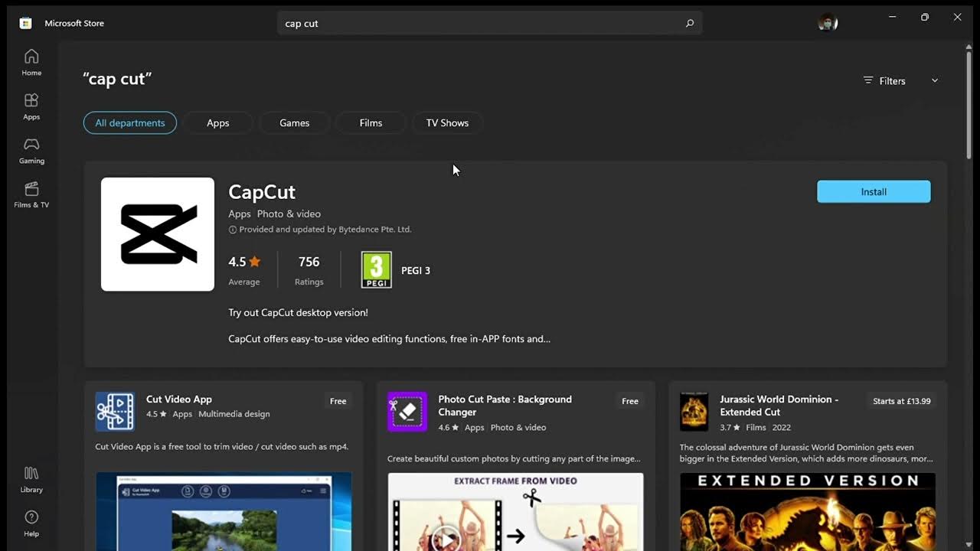Click the Multimedia design category label
980x551 pixels.
[234, 414]
